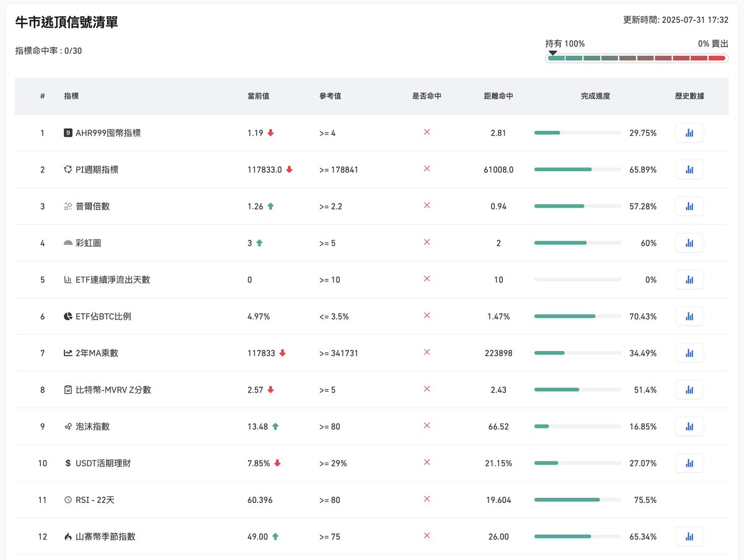Click the ETF佔BTC比例 pie chart icon
Screen dimensions: 744x560
[68, 316]
